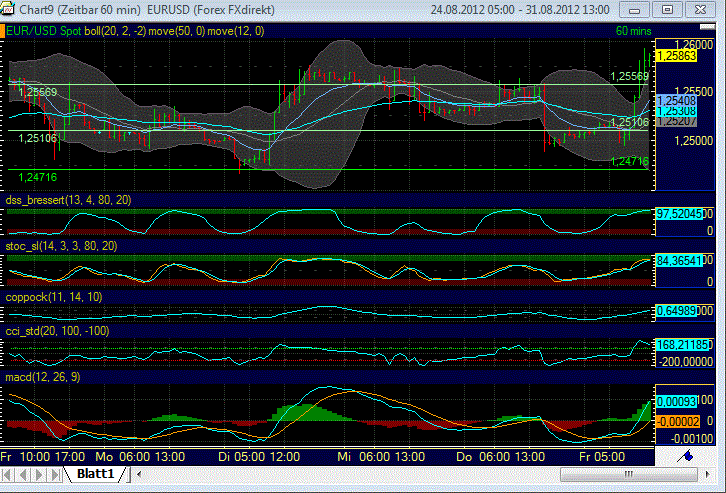Click the 12:00 time axis label
The height and width of the screenshot is (493, 726).
click(285, 457)
